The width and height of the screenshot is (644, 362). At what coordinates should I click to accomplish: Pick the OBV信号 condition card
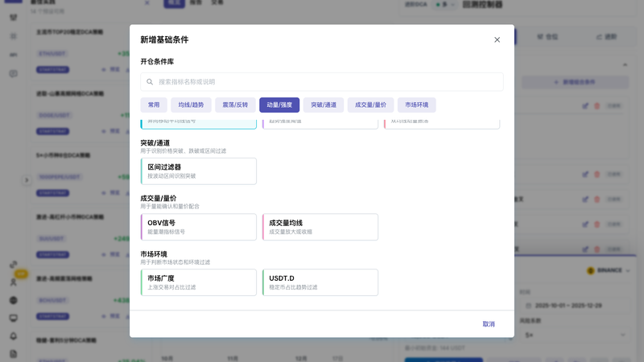click(198, 227)
